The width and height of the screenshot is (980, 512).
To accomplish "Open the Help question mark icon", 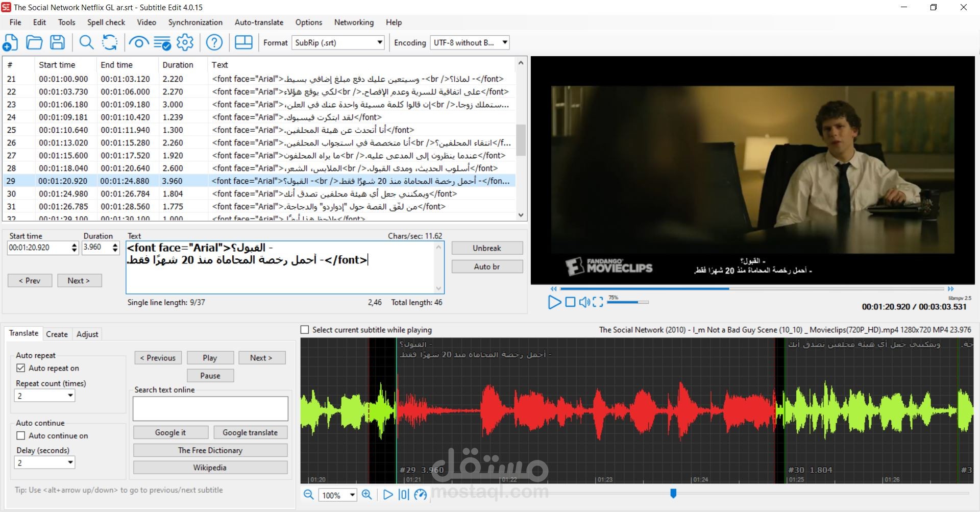I will (x=214, y=42).
